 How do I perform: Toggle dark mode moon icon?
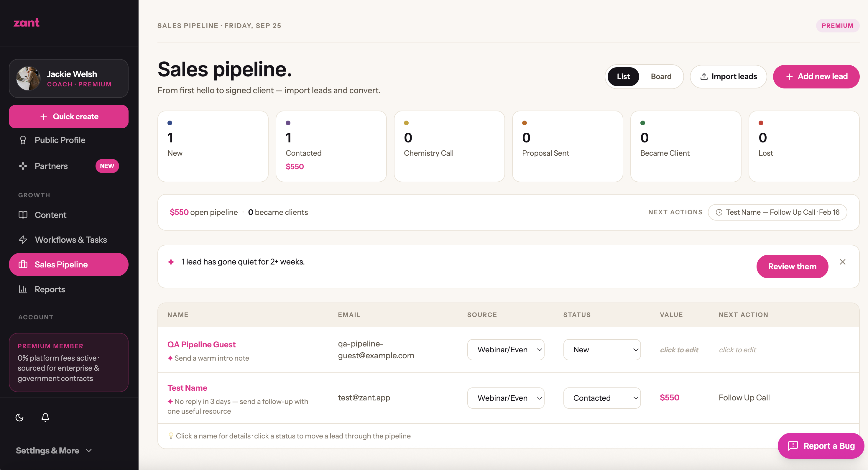(x=19, y=418)
